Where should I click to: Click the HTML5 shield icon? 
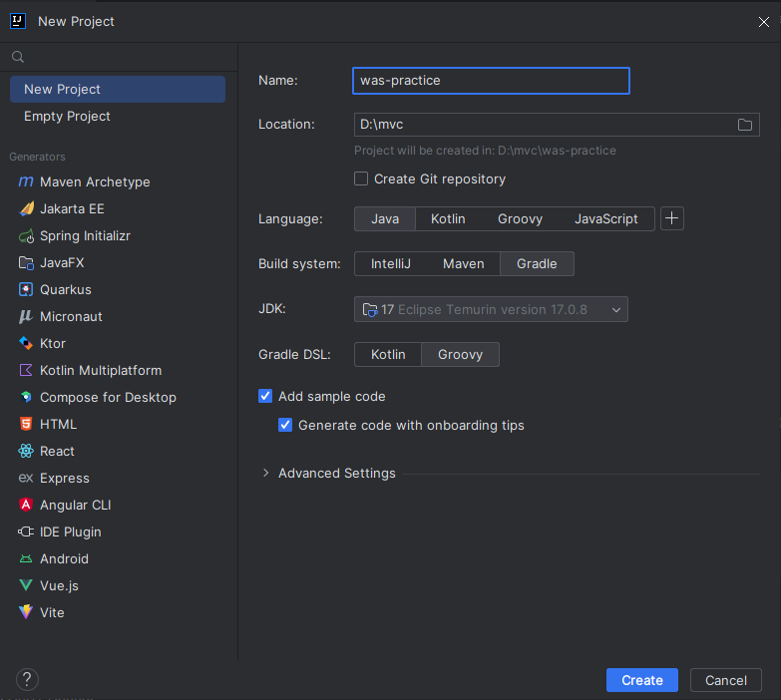(26, 424)
